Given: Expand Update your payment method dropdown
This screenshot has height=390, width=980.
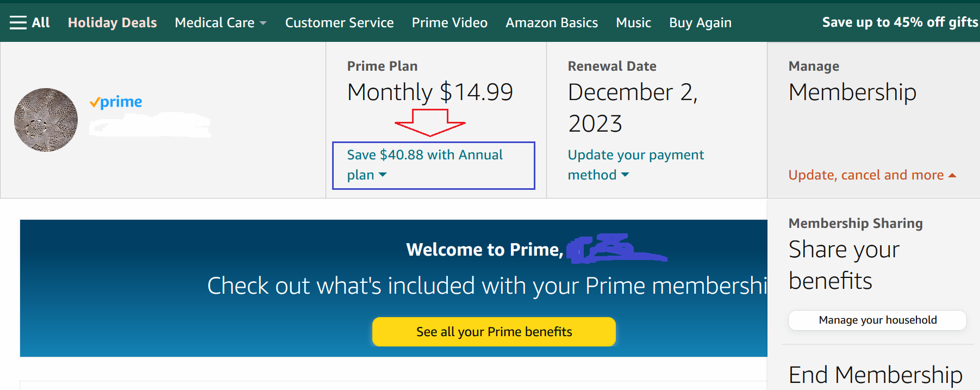Looking at the screenshot, I should (x=635, y=165).
